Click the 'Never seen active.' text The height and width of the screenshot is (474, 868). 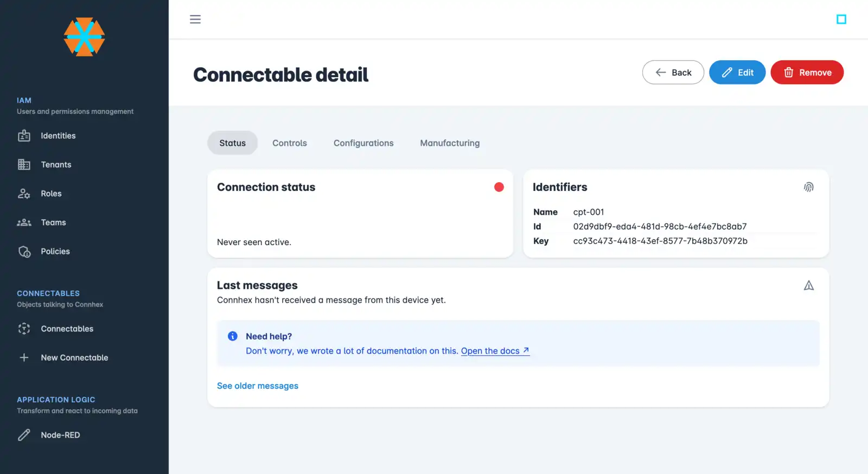pyautogui.click(x=254, y=242)
